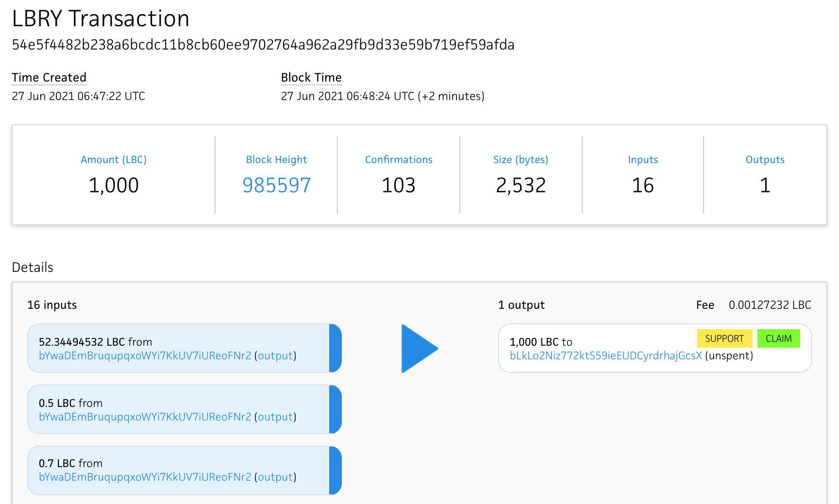
Task: Click the LBRY Transaction heading
Action: (x=101, y=18)
